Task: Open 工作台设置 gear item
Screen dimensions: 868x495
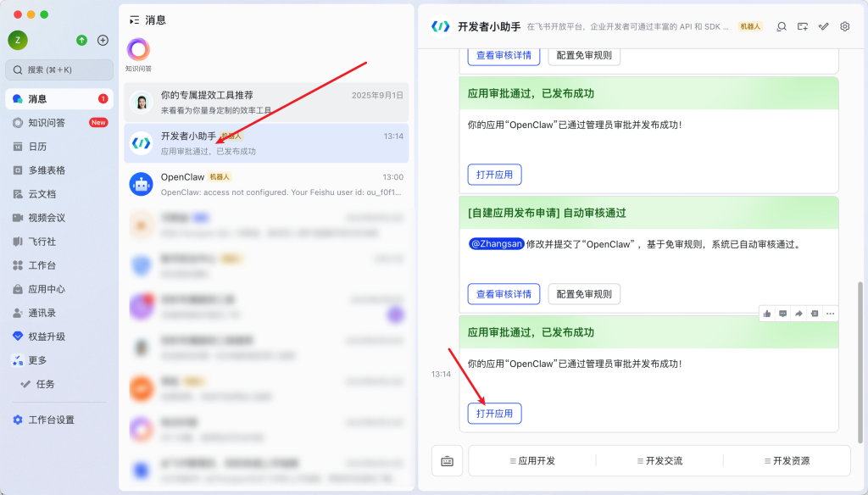Action: (x=59, y=420)
